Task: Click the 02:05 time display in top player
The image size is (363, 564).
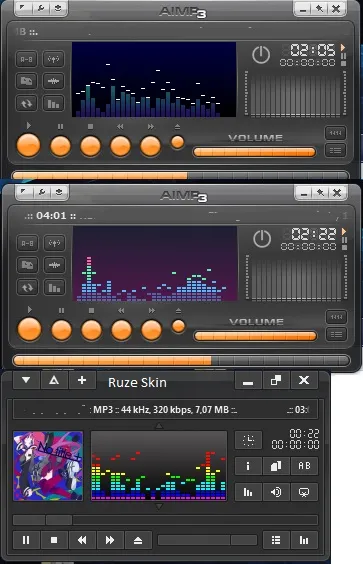Action: pos(312,50)
